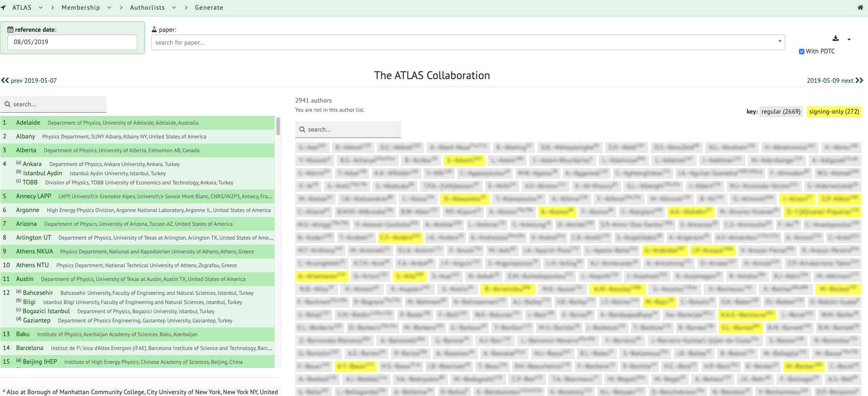The image size is (868, 396).
Task: Click the calendar icon beside reference date
Action: click(10, 29)
